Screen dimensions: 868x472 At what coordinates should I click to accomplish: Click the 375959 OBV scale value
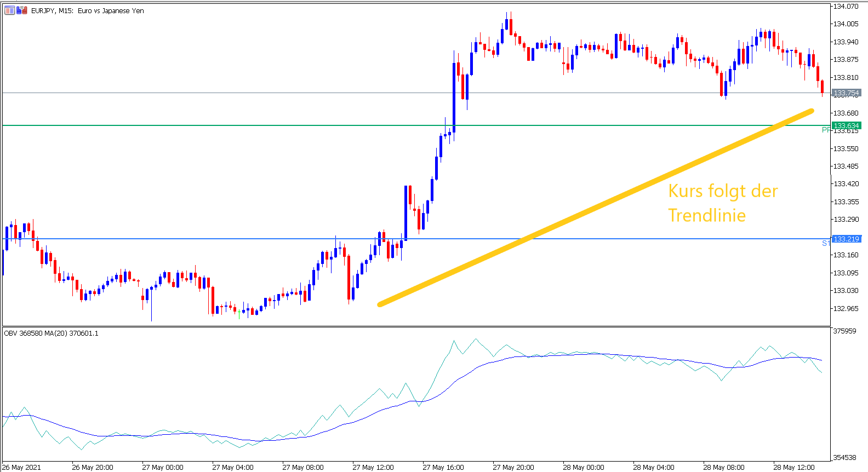pos(844,331)
